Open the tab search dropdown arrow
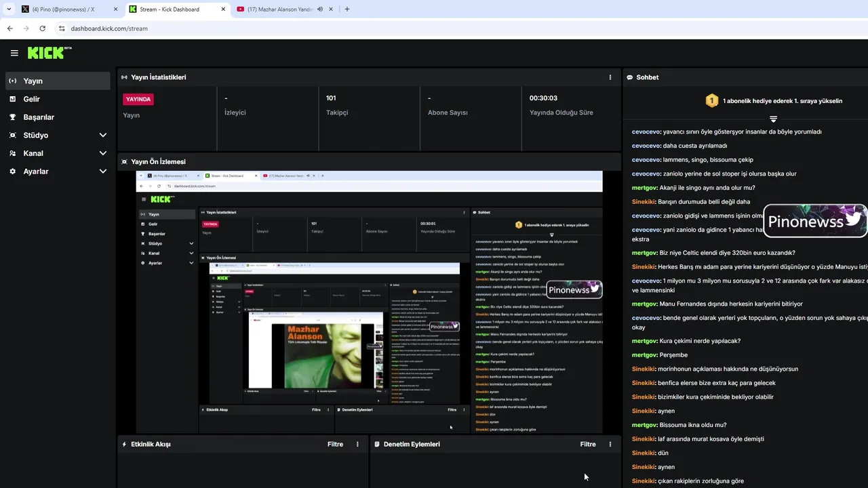The height and width of the screenshot is (488, 868). tap(8, 9)
